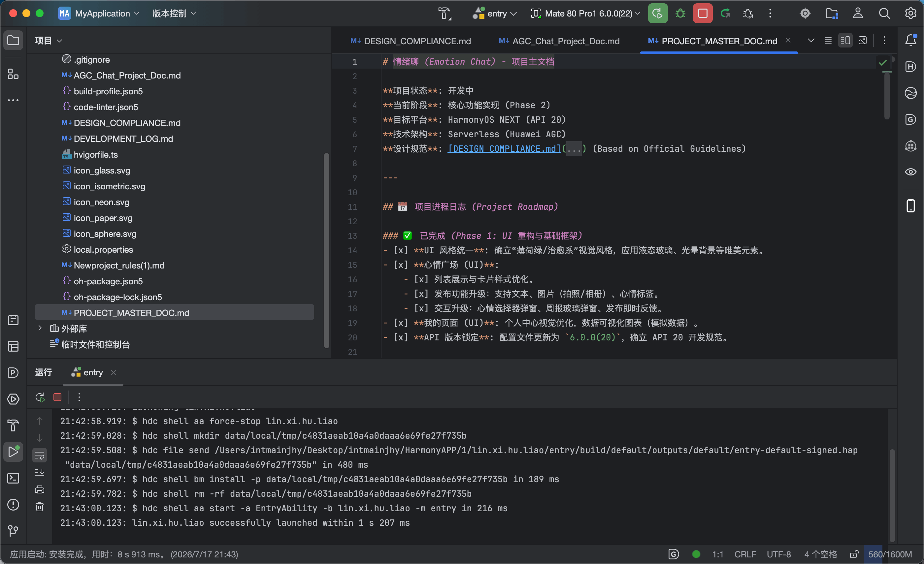Open the Build hammer icon in left sidebar
The height and width of the screenshot is (564, 924).
[x=13, y=425]
